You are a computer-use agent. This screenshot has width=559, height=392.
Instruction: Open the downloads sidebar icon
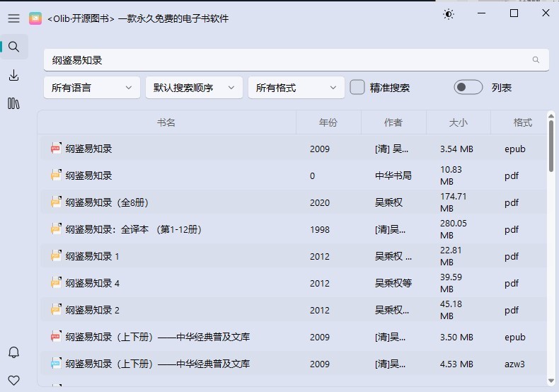[13, 75]
